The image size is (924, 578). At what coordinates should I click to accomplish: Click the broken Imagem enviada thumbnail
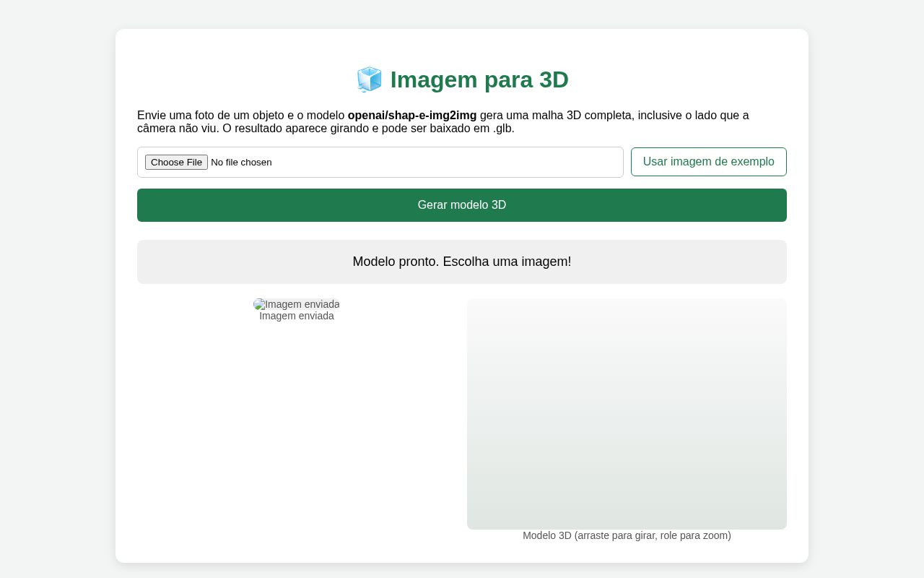coord(297,304)
